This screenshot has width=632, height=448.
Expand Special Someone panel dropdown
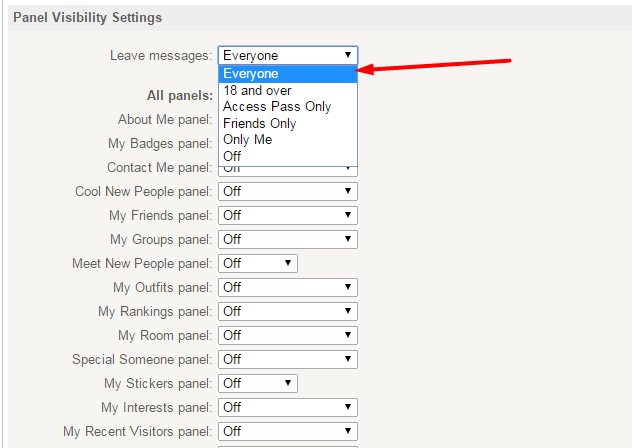[288, 359]
